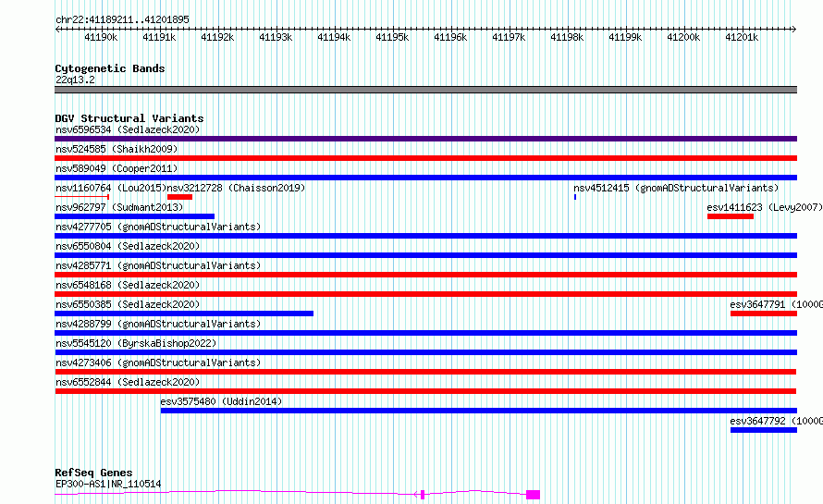
Task: Click the DGV Structural Variants track title
Action: pyautogui.click(x=129, y=118)
